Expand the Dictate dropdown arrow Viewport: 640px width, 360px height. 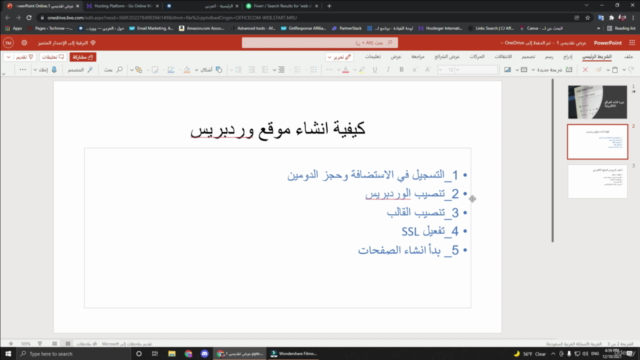[35, 70]
